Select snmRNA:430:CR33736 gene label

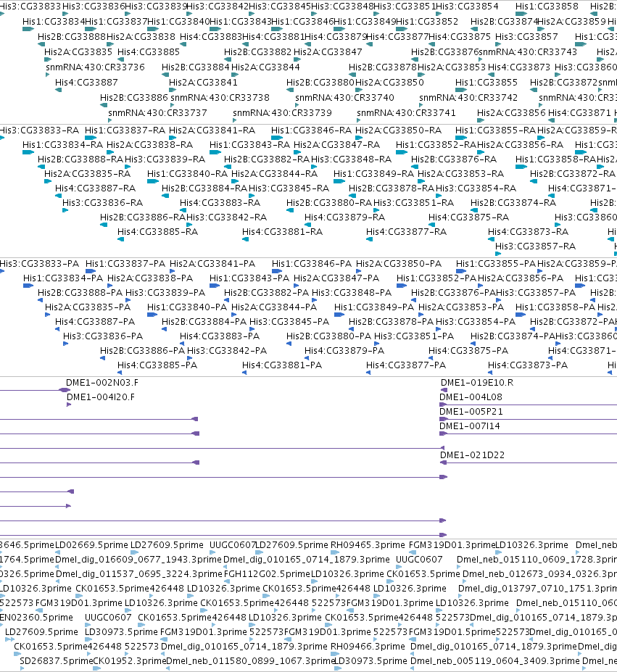95,67
